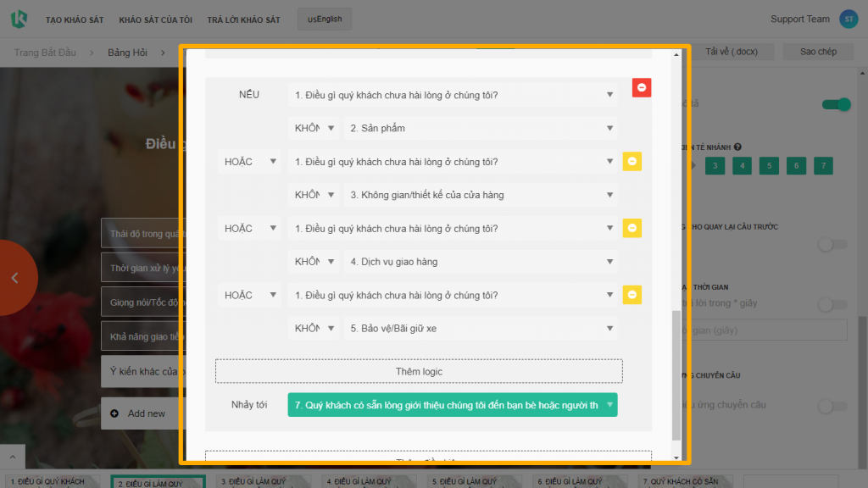Screen dimensions: 868x488
Task: Open the '2. Sản phẩm' answer dropdown
Action: (480, 129)
